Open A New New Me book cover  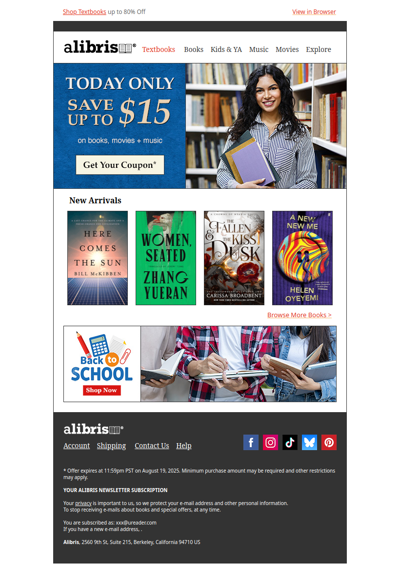pyautogui.click(x=302, y=258)
